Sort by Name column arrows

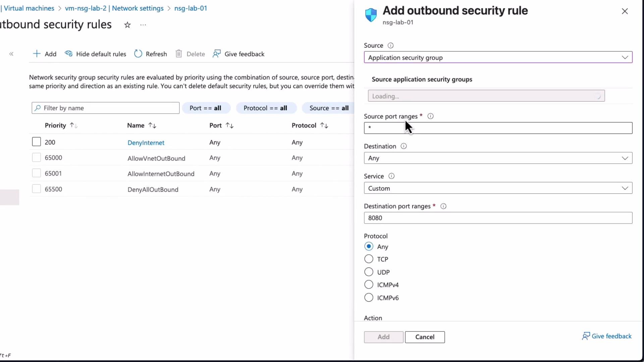152,125
